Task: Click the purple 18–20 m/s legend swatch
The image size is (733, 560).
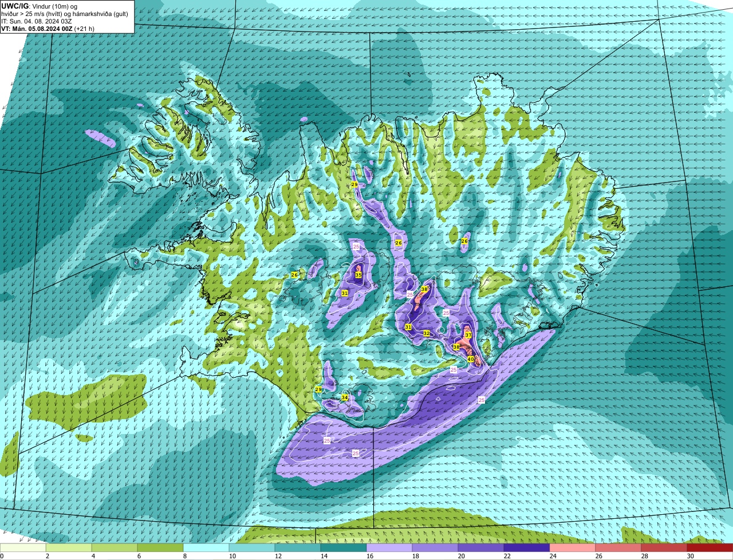Action: pyautogui.click(x=435, y=548)
